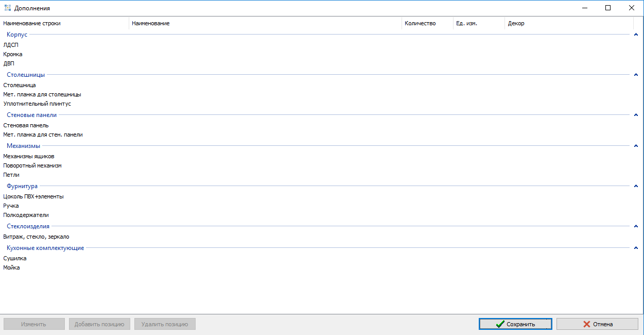Collapse the Столешницы group arrow
This screenshot has height=335, width=644.
(x=636, y=75)
